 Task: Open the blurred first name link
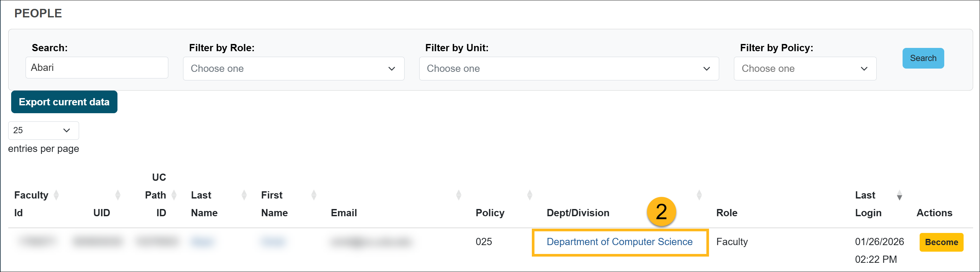click(x=273, y=242)
